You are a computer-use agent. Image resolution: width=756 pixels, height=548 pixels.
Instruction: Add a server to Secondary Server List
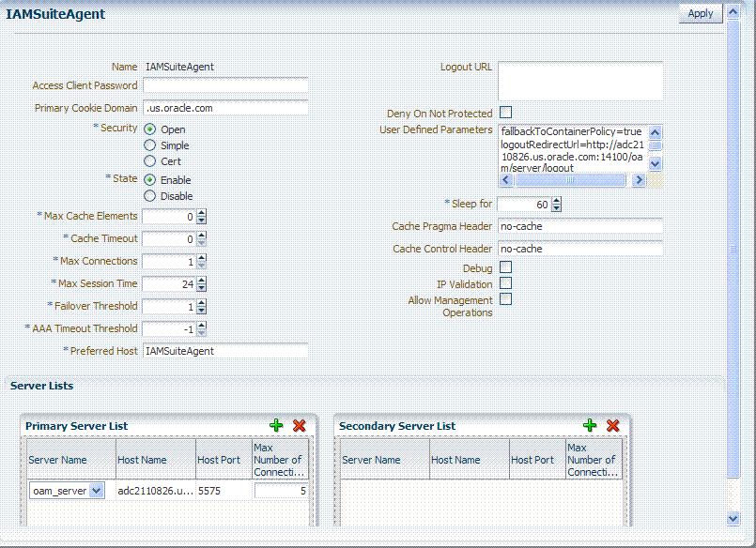pyautogui.click(x=590, y=425)
